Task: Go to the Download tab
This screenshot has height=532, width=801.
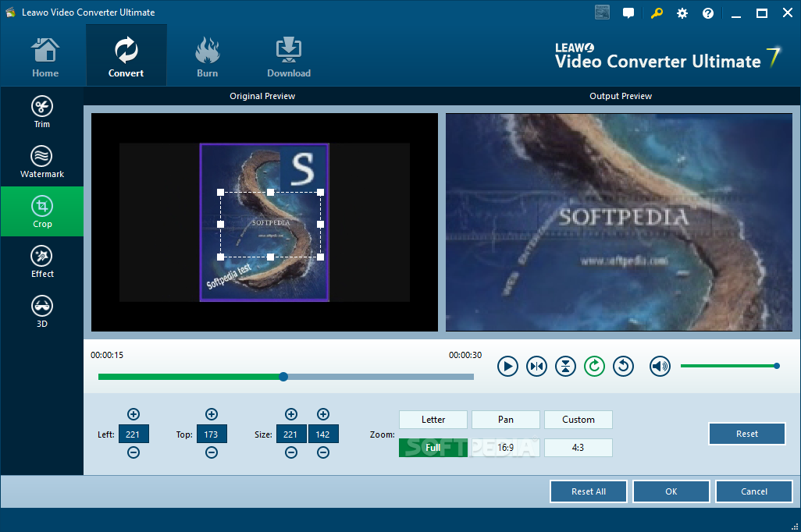Action: pos(289,57)
